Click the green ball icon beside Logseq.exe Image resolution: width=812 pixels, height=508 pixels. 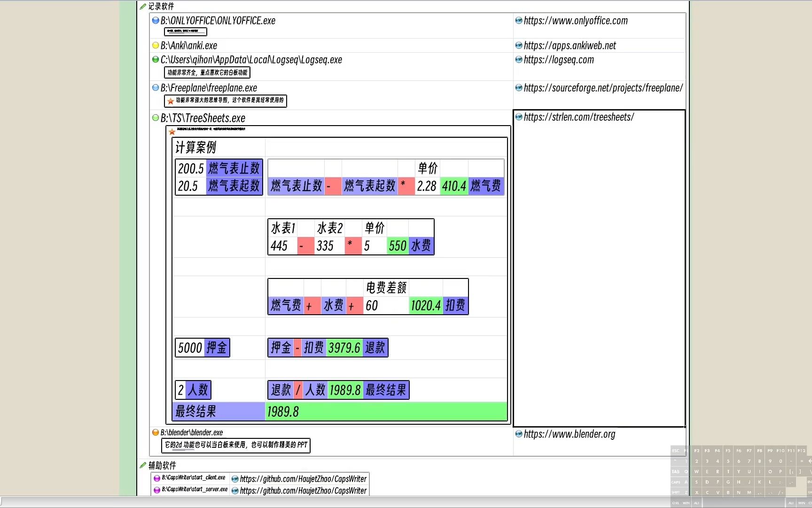(x=156, y=59)
